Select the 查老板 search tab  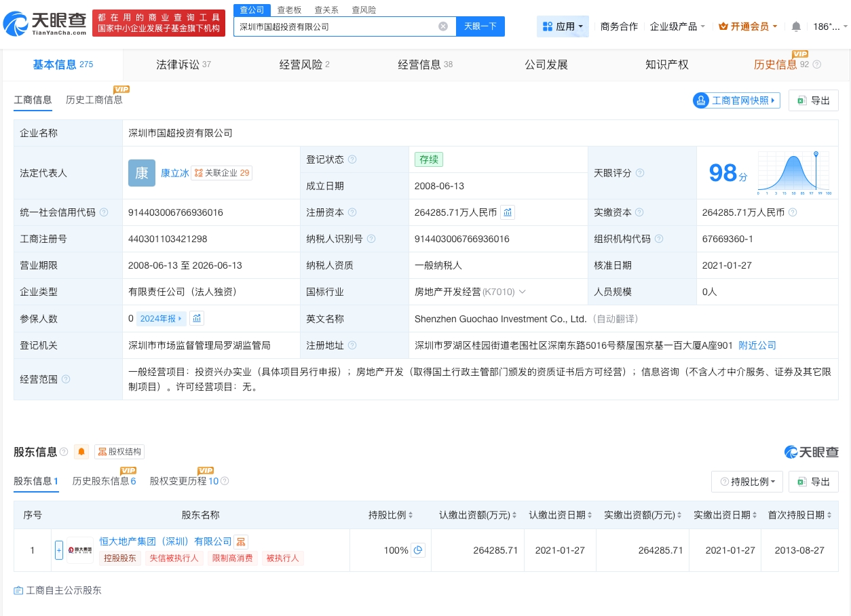click(x=289, y=9)
